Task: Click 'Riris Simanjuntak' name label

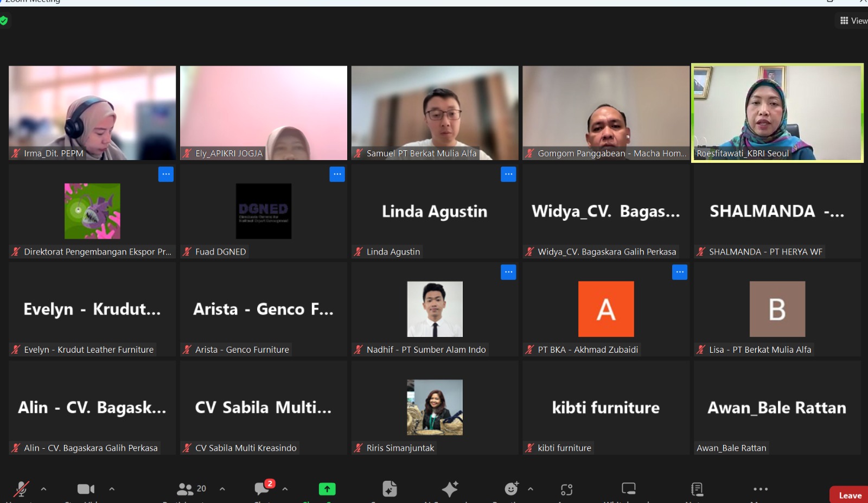Action: pyautogui.click(x=400, y=448)
